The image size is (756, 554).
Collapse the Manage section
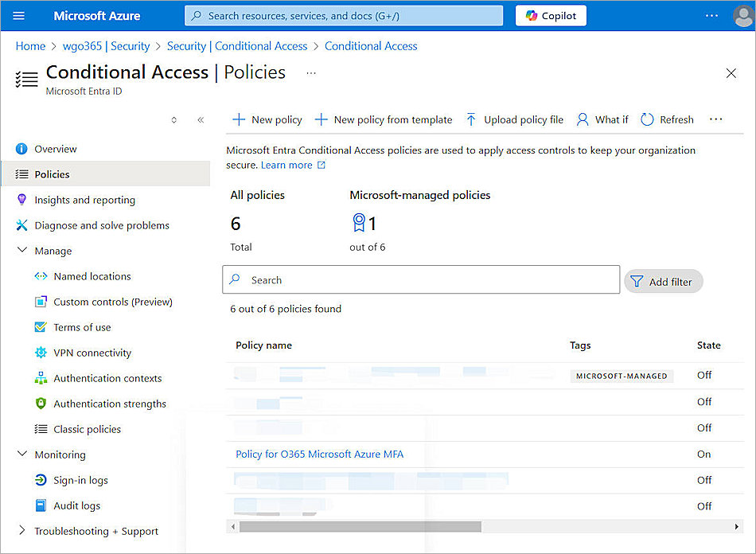[21, 251]
